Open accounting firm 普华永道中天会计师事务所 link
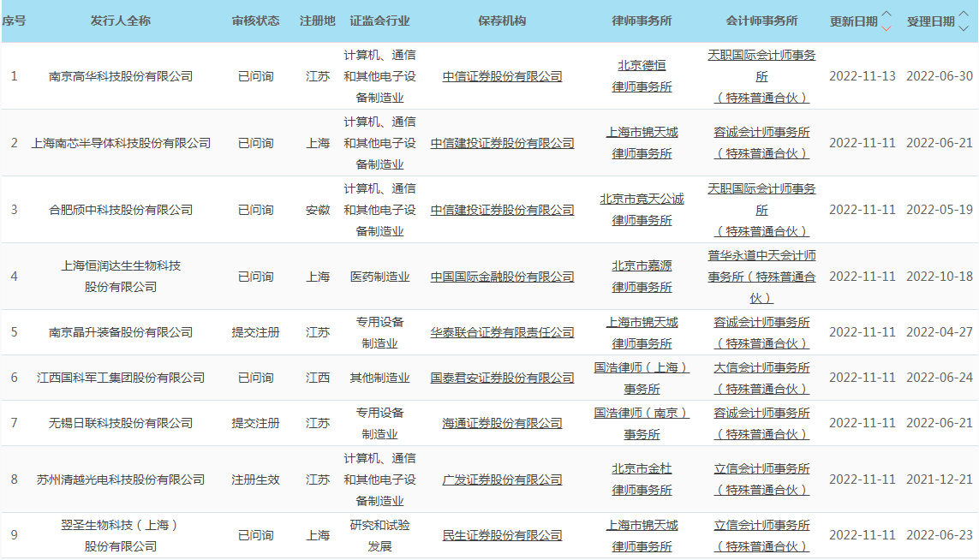Viewport: 979px width, 560px height. (x=761, y=277)
